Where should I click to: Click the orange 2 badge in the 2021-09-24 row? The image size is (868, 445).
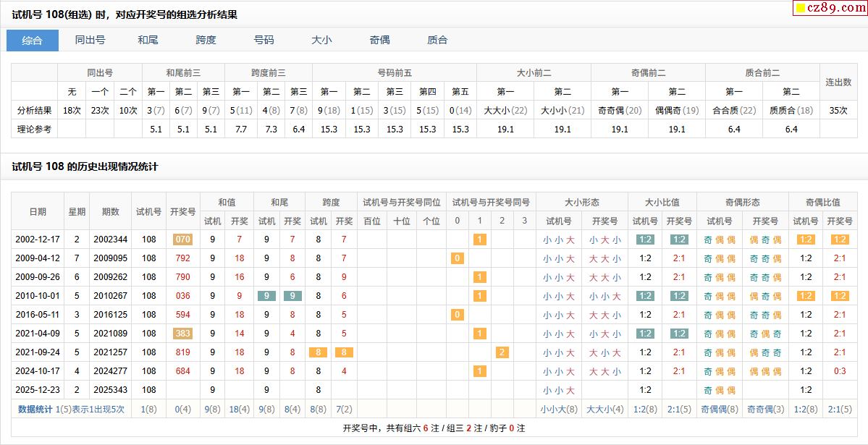pyautogui.click(x=502, y=352)
